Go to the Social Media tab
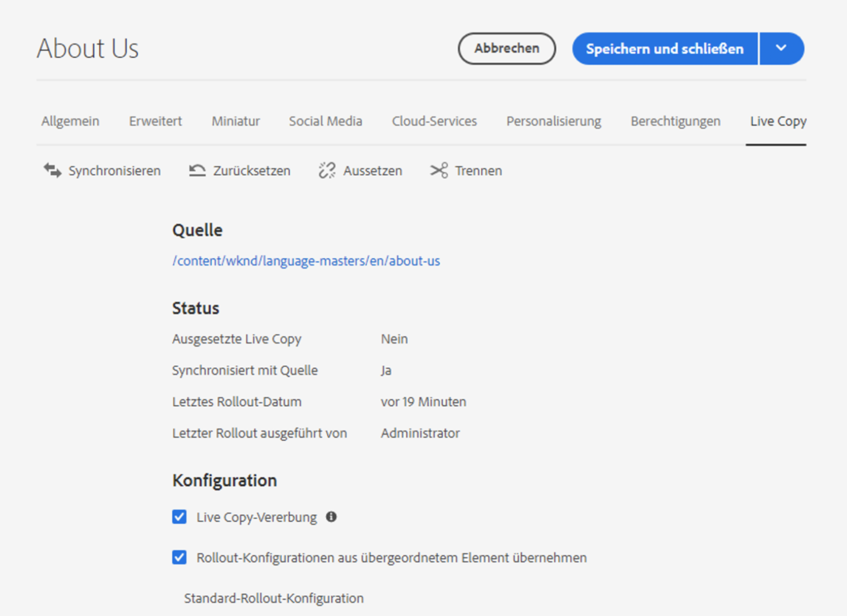The height and width of the screenshot is (616, 847). [x=326, y=121]
